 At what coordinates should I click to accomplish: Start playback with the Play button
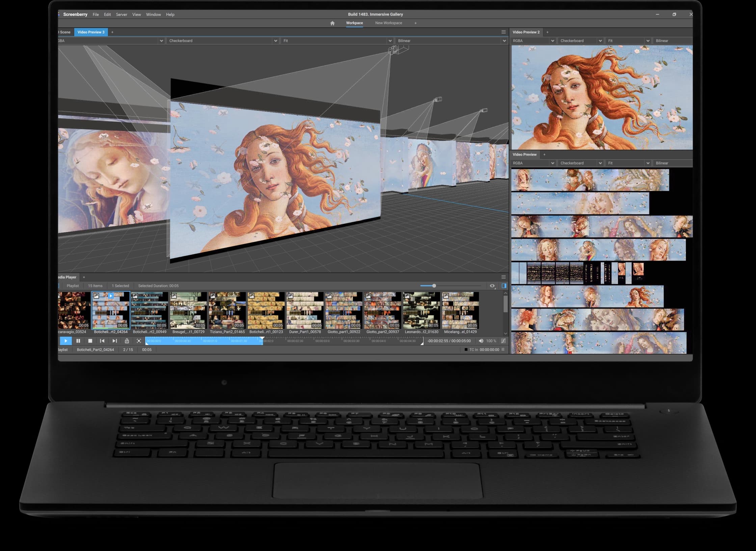coord(66,341)
